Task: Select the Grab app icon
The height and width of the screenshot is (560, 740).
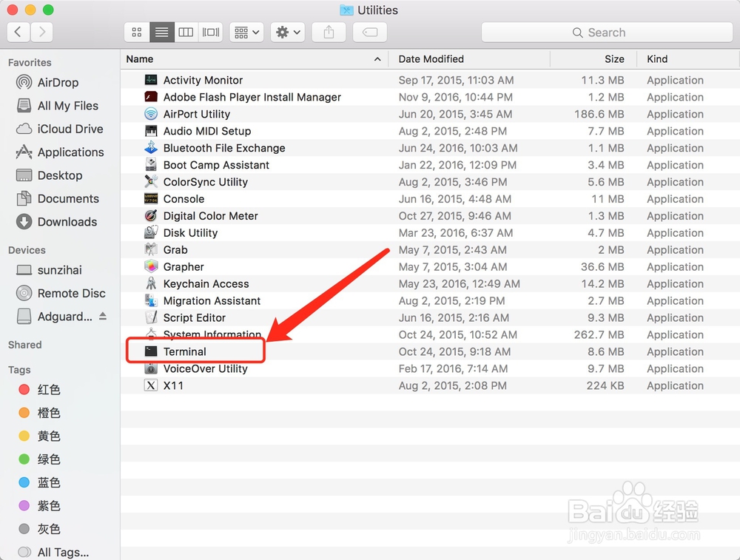Action: (x=151, y=249)
